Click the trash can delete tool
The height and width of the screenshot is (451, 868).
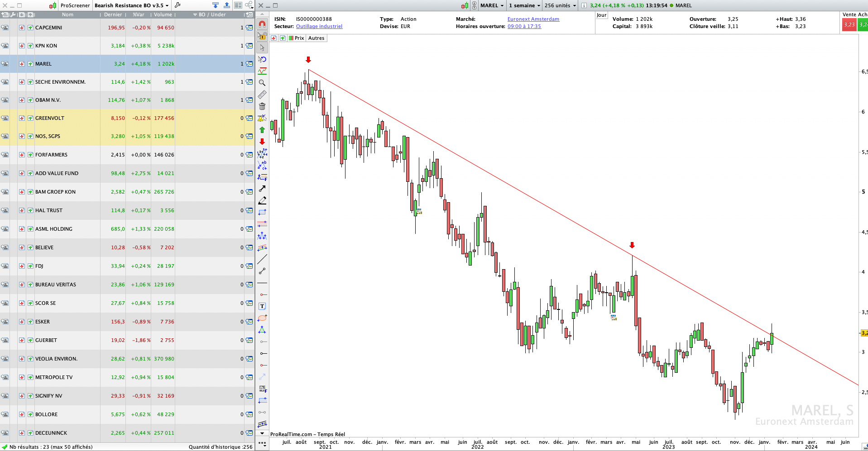[262, 106]
